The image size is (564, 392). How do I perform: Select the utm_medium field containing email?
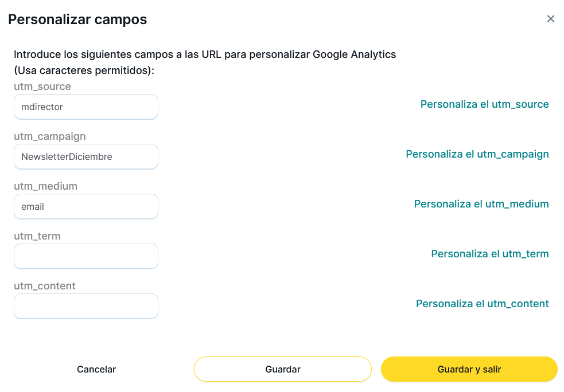86,206
